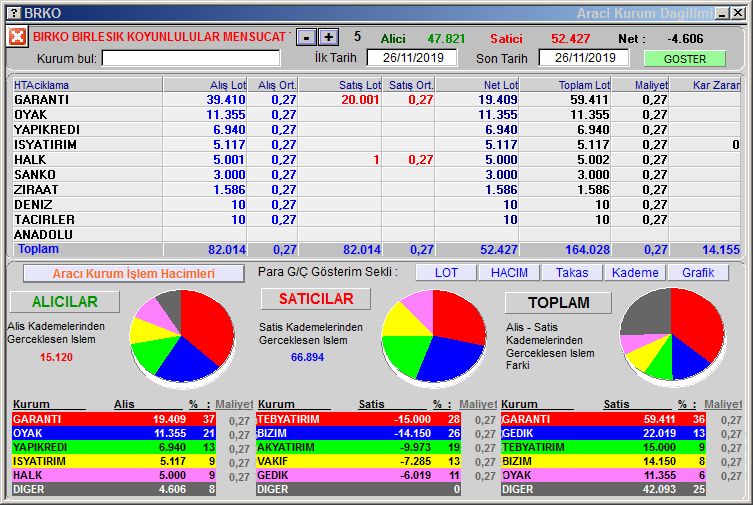This screenshot has width=753, height=505.
Task: Click pink GEDIK row in sellers list
Action: tap(358, 475)
